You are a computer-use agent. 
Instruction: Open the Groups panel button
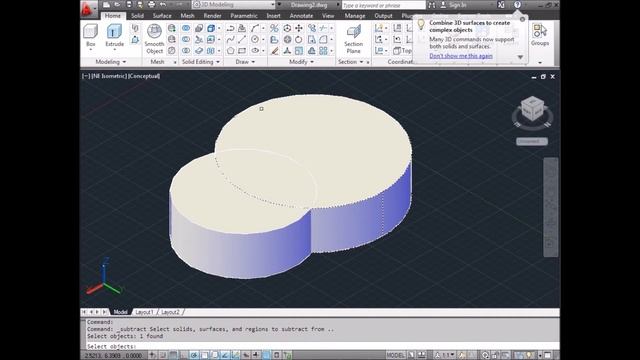click(x=540, y=35)
